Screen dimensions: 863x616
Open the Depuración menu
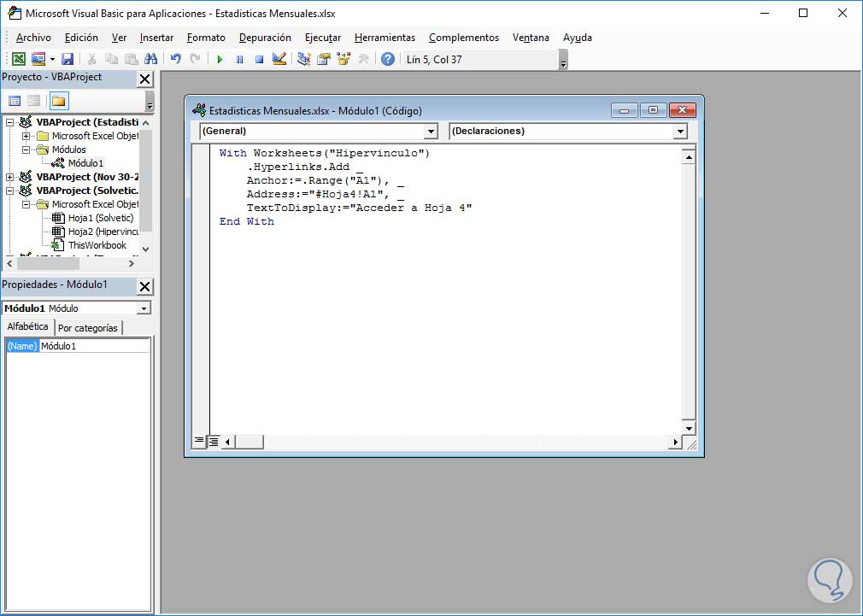click(x=265, y=38)
